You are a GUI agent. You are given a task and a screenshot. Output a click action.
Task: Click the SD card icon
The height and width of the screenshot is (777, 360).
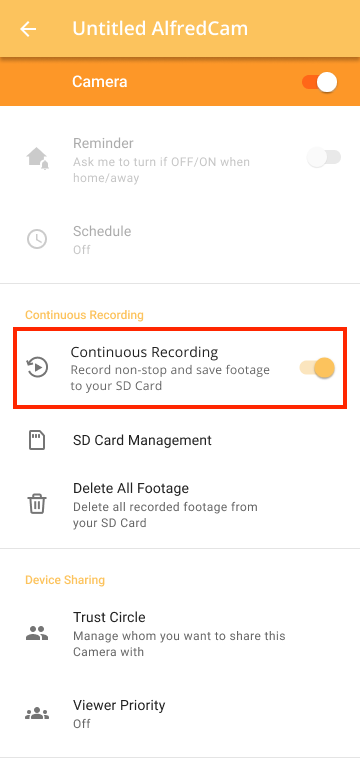[37, 440]
